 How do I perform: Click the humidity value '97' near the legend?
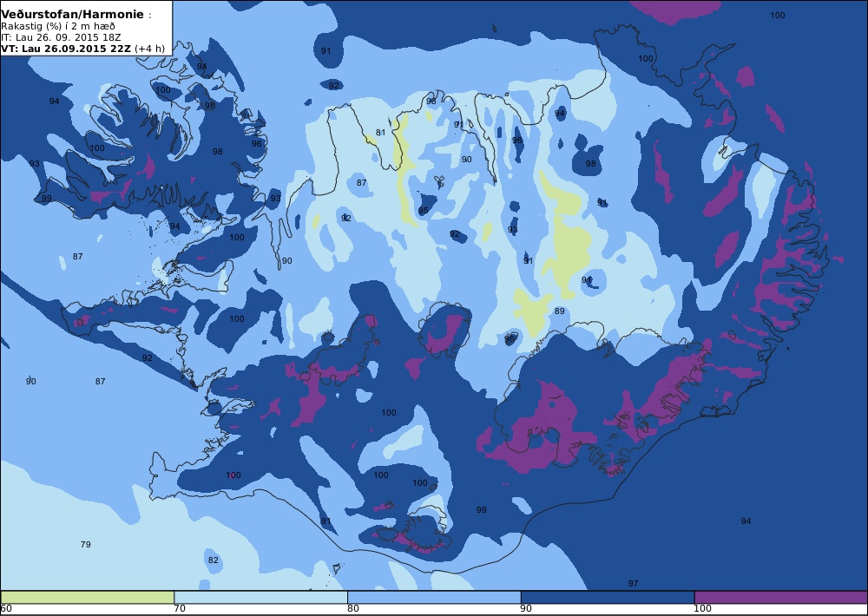(634, 583)
